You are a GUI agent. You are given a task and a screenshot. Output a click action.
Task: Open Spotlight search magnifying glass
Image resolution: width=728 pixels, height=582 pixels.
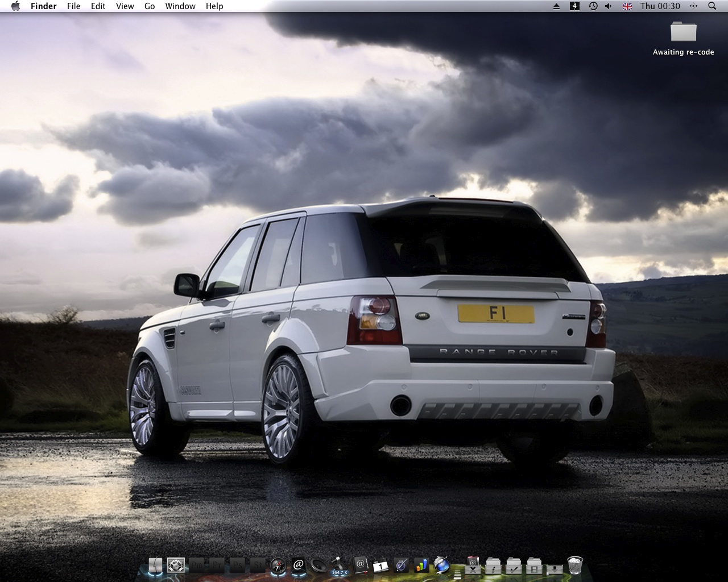pyautogui.click(x=712, y=6)
